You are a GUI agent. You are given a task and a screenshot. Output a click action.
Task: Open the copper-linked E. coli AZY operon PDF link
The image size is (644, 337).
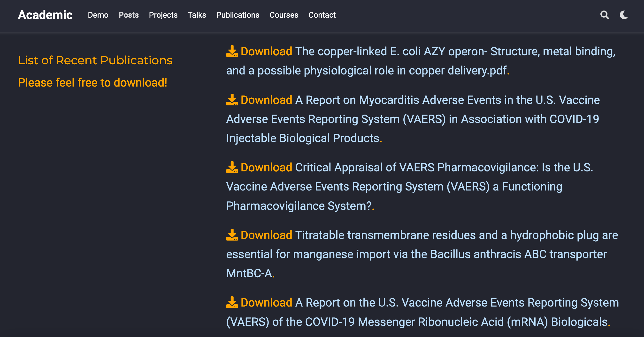421,61
